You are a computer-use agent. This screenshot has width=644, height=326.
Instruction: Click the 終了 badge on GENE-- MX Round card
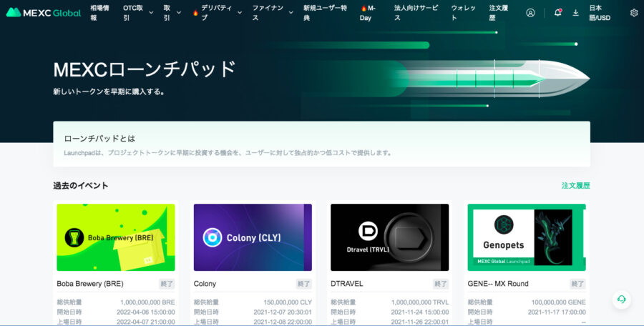coord(577,284)
